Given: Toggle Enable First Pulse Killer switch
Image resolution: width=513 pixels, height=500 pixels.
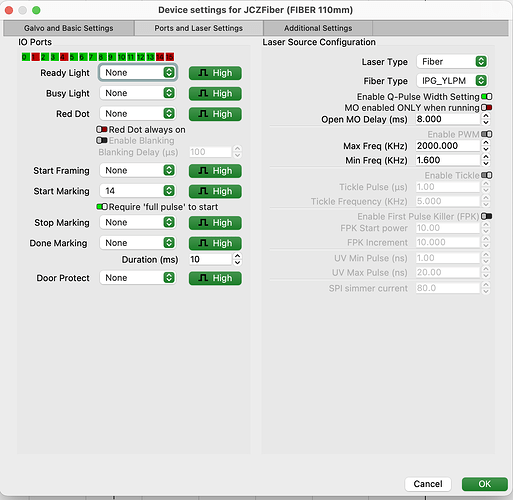Looking at the screenshot, I should click(487, 216).
